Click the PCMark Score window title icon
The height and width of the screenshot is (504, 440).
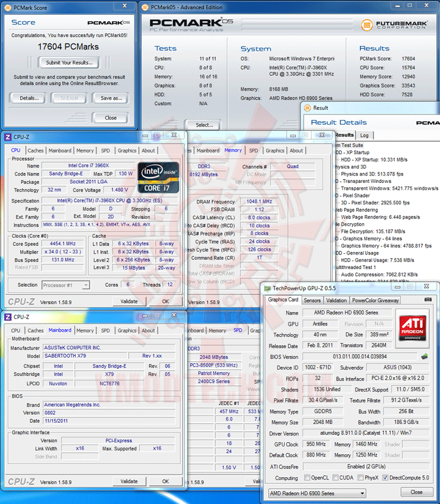tap(8, 7)
